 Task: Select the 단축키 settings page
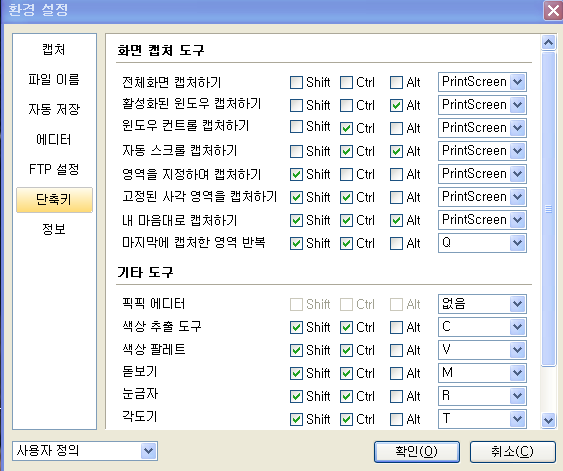[x=54, y=199]
